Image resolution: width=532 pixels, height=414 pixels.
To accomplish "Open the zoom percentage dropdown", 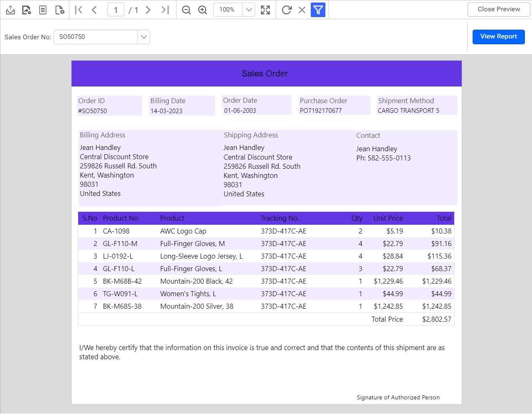I will pos(247,10).
